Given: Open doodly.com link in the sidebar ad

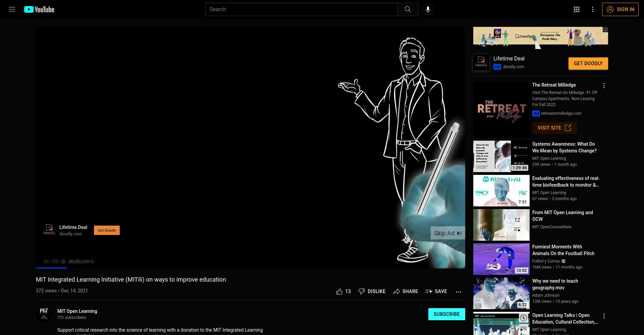Looking at the screenshot, I should [514, 67].
